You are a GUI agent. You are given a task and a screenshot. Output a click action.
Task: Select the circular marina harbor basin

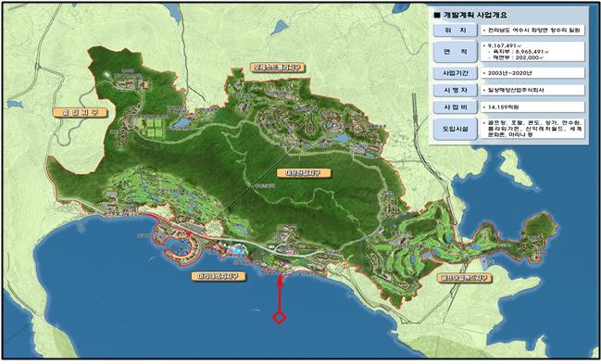click(177, 246)
